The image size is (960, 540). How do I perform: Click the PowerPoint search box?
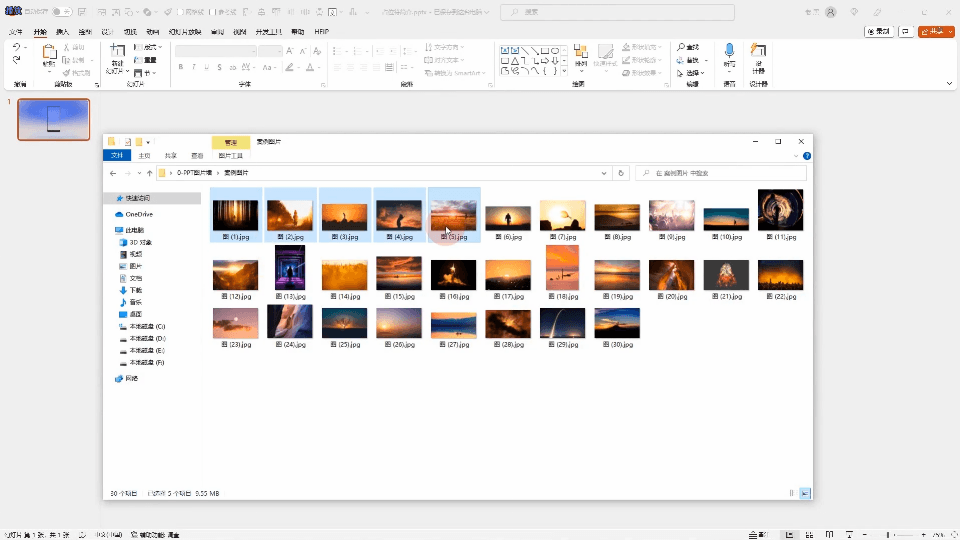click(617, 12)
